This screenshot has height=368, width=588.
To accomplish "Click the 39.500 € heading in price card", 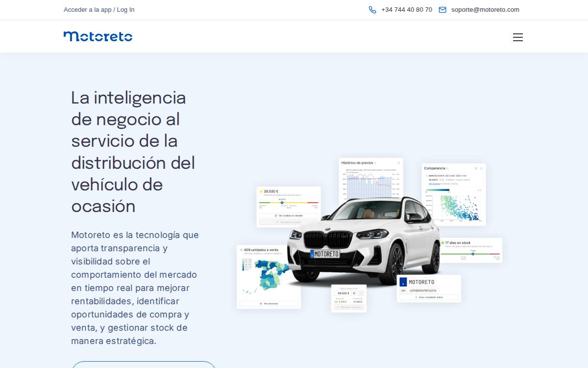I will (271, 191).
